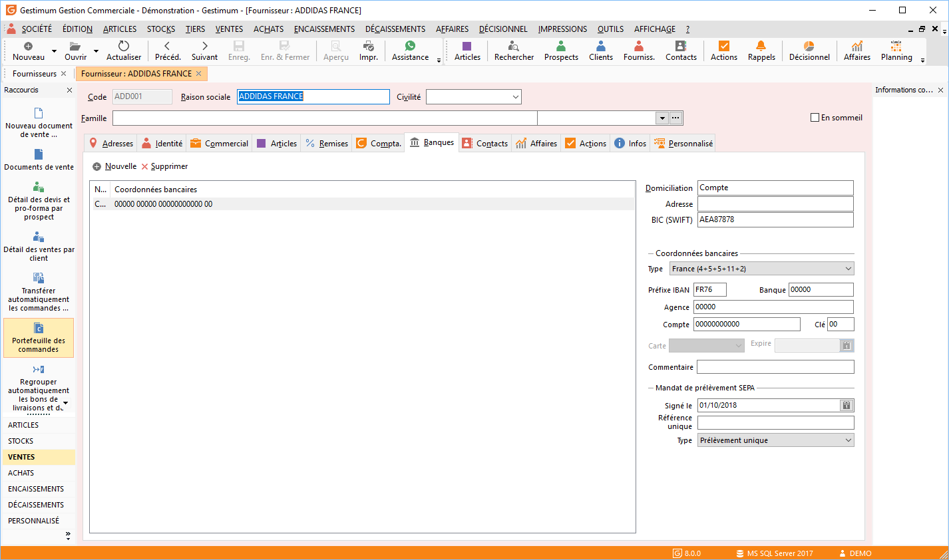Click the BIC (SWIFT) field
949x560 pixels.
click(775, 219)
